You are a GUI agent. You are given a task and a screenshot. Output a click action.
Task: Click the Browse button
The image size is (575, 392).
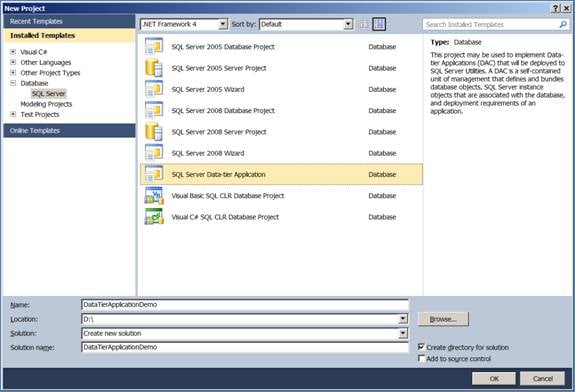pos(443,319)
